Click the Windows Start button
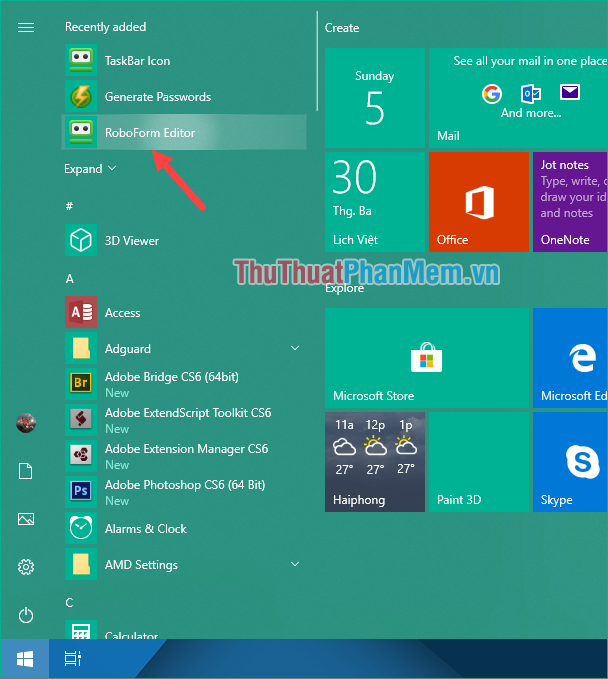 coord(25,659)
